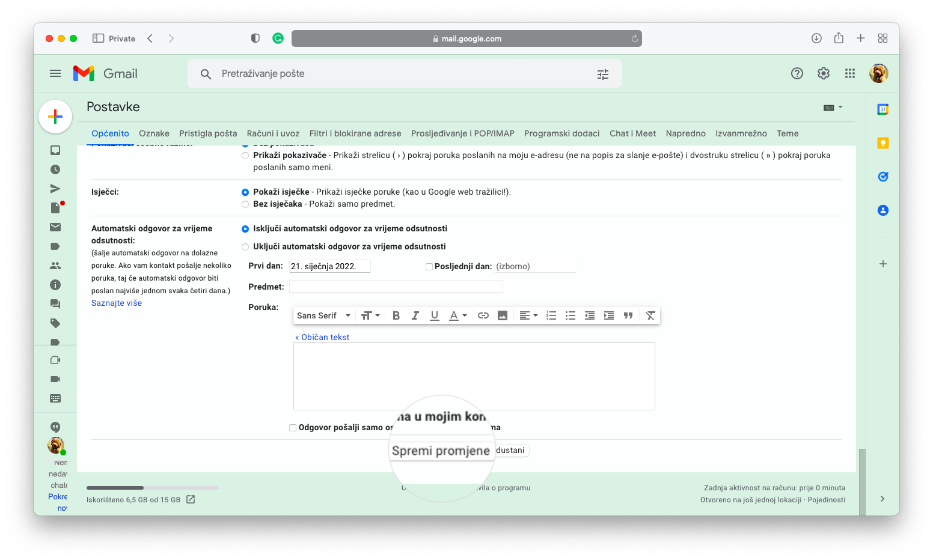The image size is (933, 560).
Task: Apply numbered list formatting
Action: [x=551, y=315]
